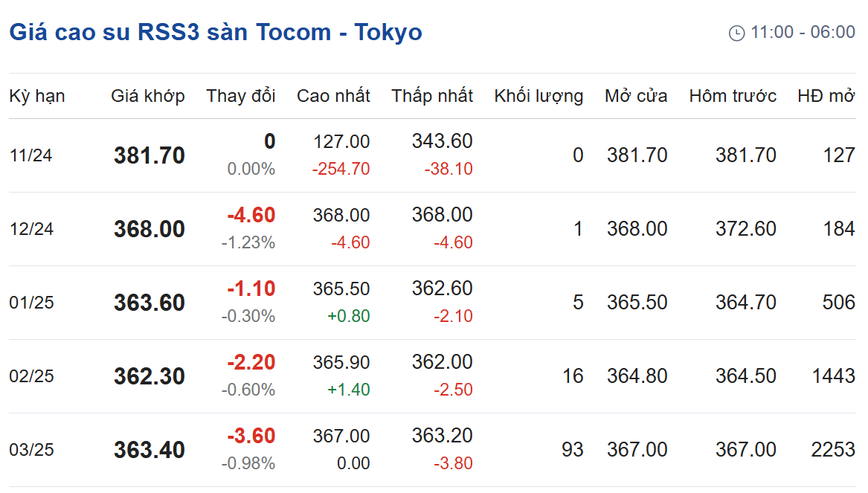Select the HĐ mở column header
This screenshot has height=493, width=868.
(826, 96)
